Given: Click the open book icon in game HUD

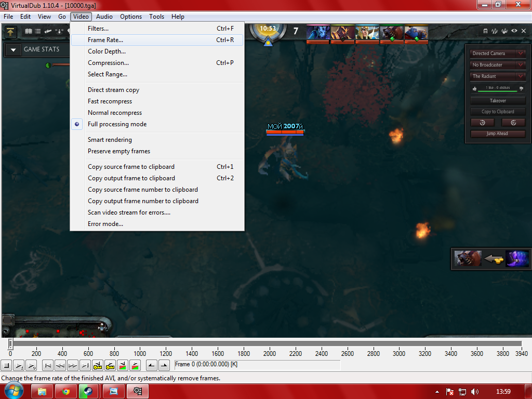Looking at the screenshot, I should (x=29, y=31).
